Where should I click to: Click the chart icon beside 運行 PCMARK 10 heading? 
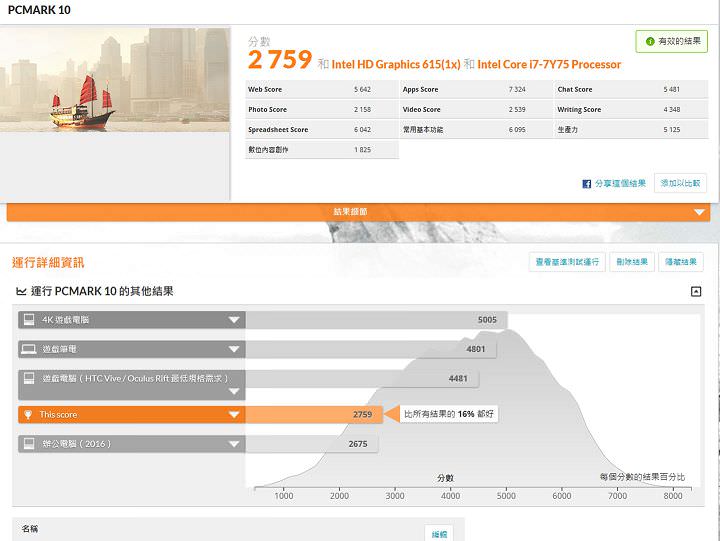pos(21,292)
